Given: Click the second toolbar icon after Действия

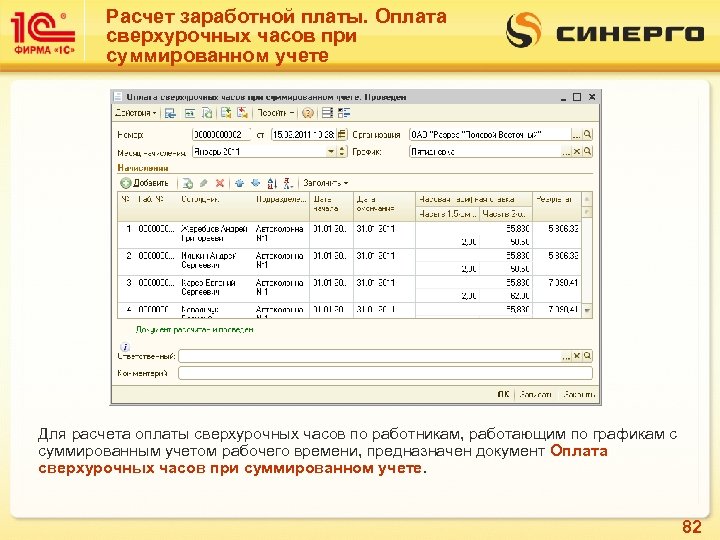Looking at the screenshot, I should [190, 113].
